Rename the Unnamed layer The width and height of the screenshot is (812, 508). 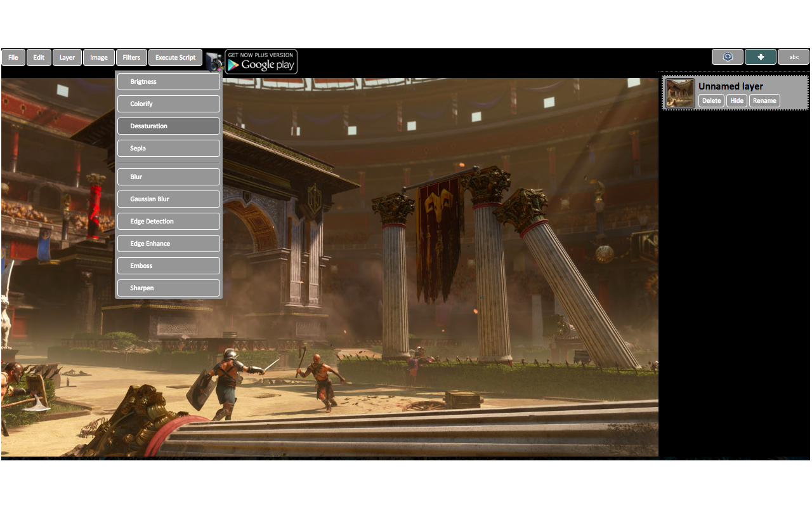pyautogui.click(x=764, y=100)
